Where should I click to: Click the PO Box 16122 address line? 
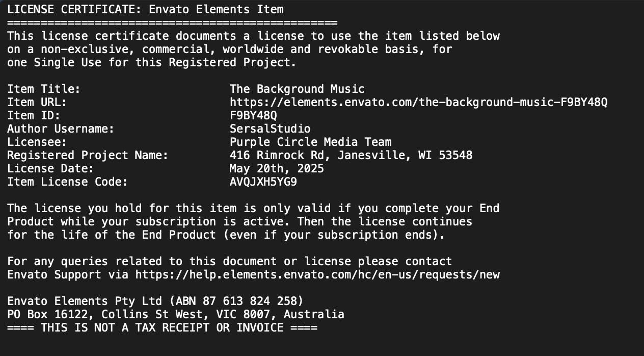pyautogui.click(x=175, y=314)
